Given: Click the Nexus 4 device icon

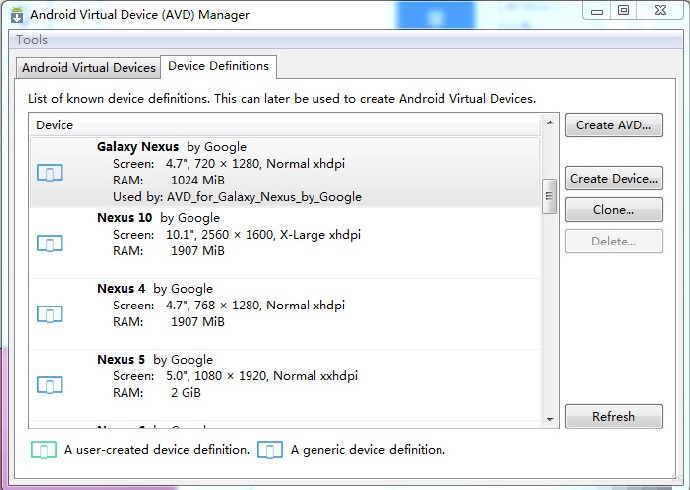Looking at the screenshot, I should (50, 314).
